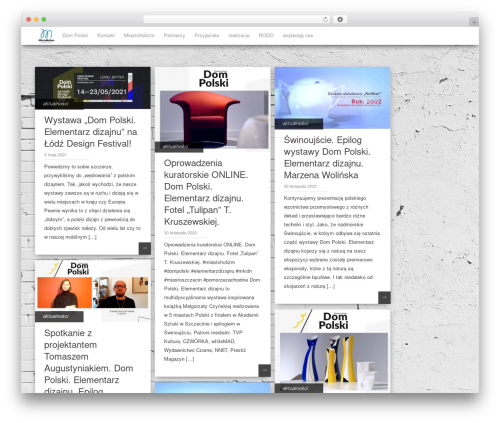This screenshot has width=500, height=423.
Task: Open the Łódź Design Festival banner thumbnail
Action: pos(93,88)
